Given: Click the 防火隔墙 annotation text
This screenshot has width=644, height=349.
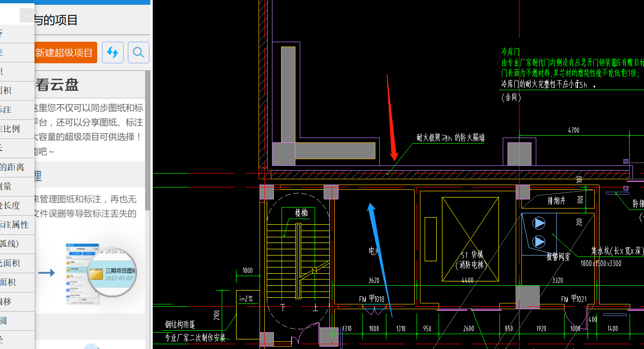Looking at the screenshot, I should pyautogui.click(x=451, y=138).
